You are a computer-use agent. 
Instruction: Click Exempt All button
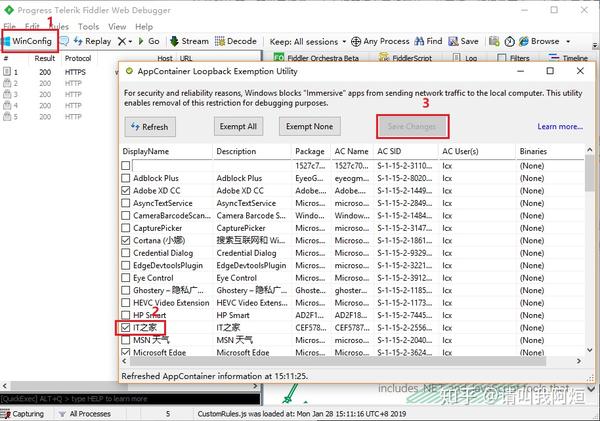(x=238, y=126)
